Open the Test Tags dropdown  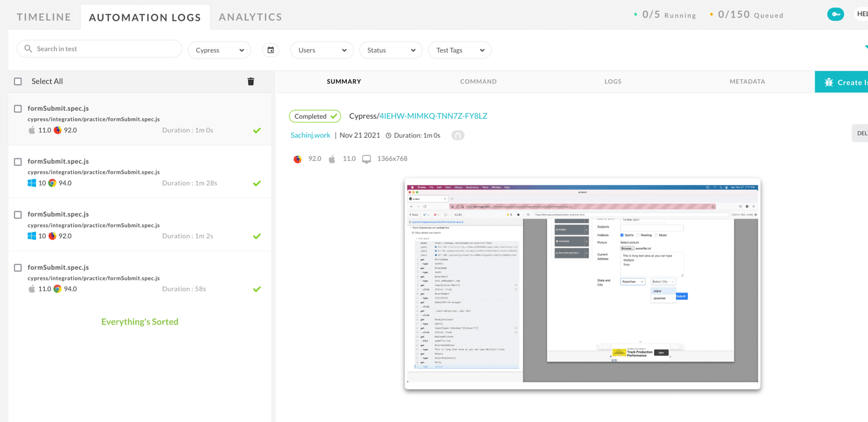pyautogui.click(x=459, y=50)
